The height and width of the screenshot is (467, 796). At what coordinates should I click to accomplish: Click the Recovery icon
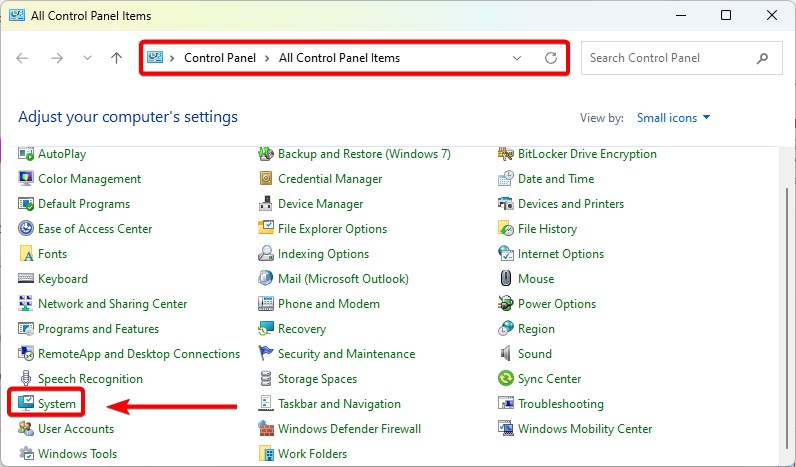[x=266, y=328]
